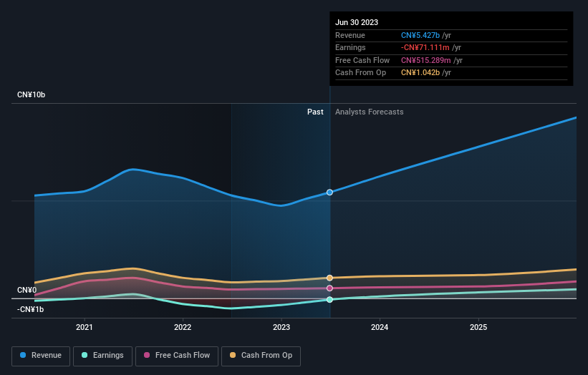This screenshot has width=588, height=375.
Task: Click the 2023 x-axis label
Action: pos(281,328)
